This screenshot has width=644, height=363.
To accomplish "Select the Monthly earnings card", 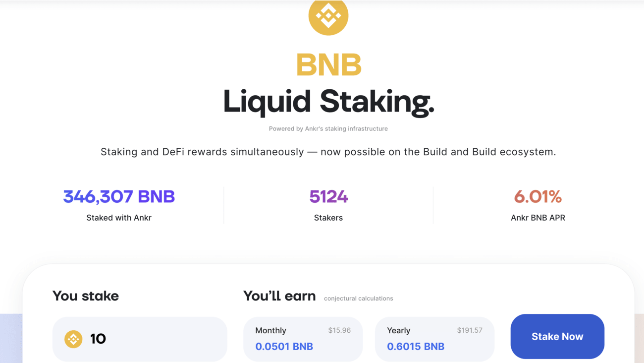I will click(303, 339).
